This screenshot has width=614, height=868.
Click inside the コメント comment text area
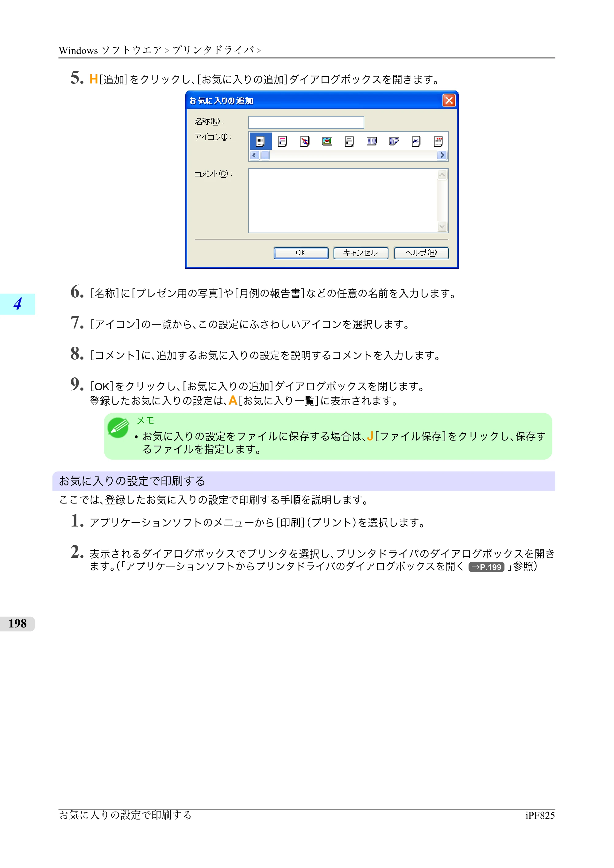[342, 200]
